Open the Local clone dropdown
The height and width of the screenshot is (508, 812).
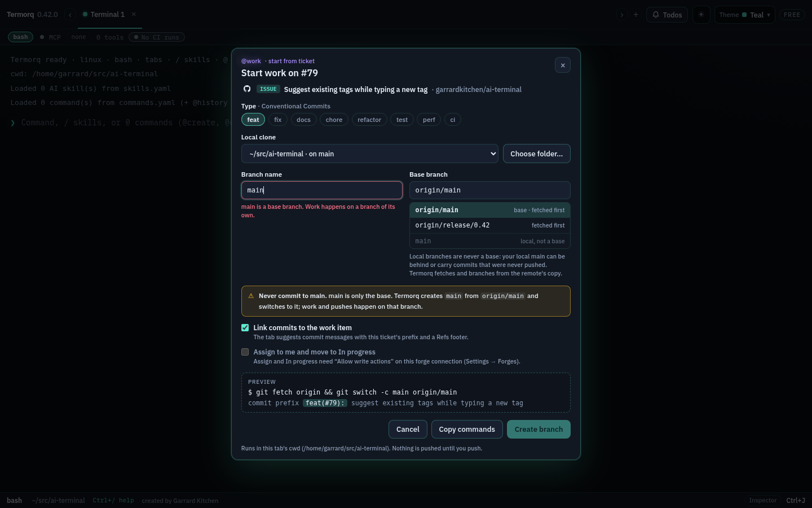click(x=370, y=154)
